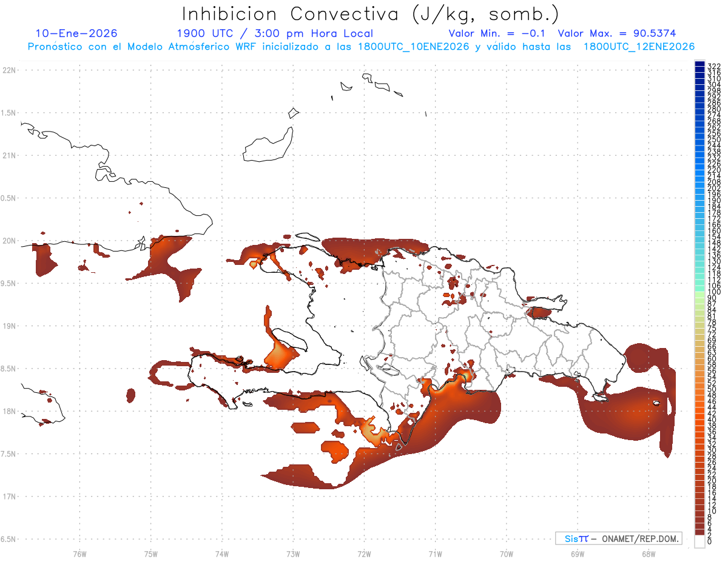This screenshot has height=562, width=728.
Task: Click the '21N' latitude label
Action: click(9, 155)
